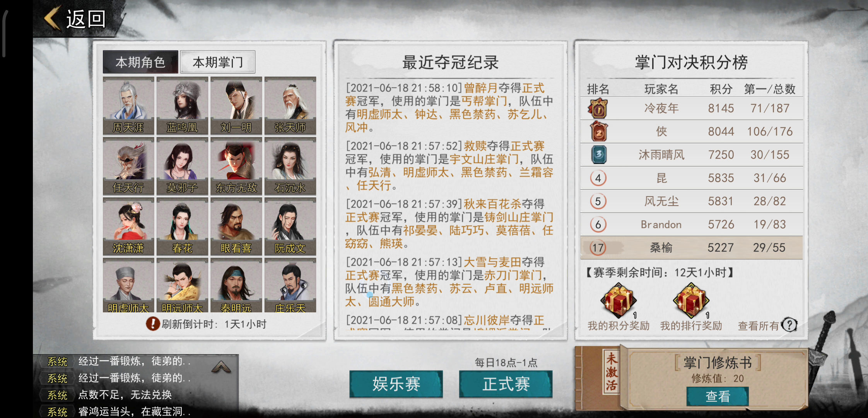Start the 正式赛 match
Image resolution: width=868 pixels, height=418 pixels.
tap(506, 384)
